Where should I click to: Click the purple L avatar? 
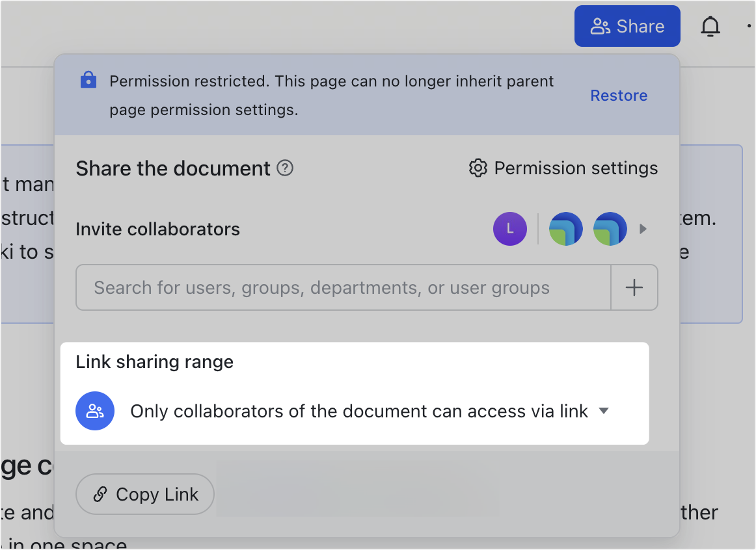click(x=510, y=229)
